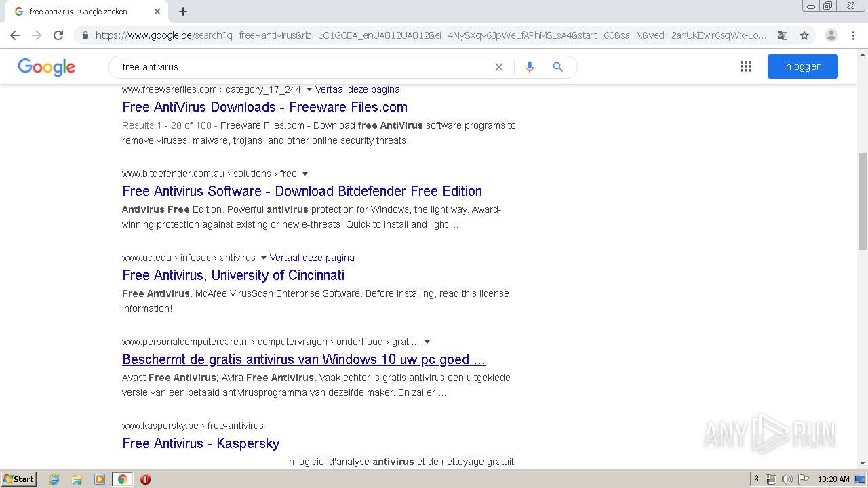Open the volume tray icon
Image resolution: width=868 pixels, height=488 pixels.
tap(787, 479)
